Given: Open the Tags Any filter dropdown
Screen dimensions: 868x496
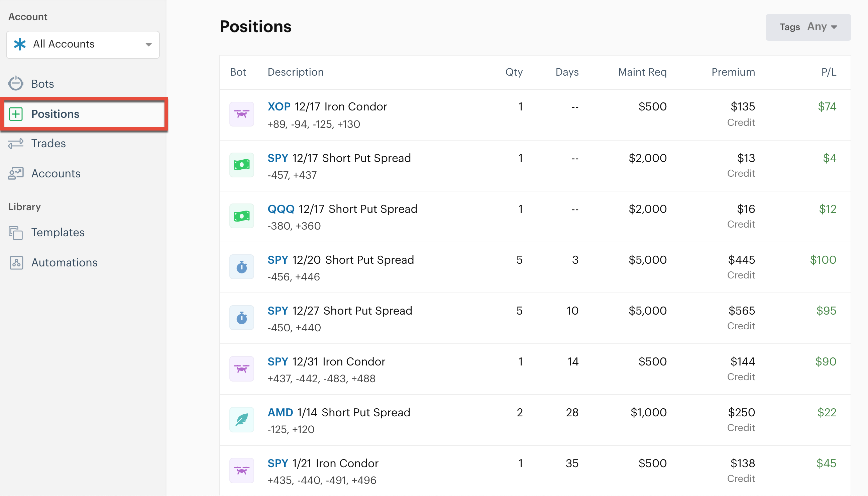Looking at the screenshot, I should pyautogui.click(x=808, y=27).
